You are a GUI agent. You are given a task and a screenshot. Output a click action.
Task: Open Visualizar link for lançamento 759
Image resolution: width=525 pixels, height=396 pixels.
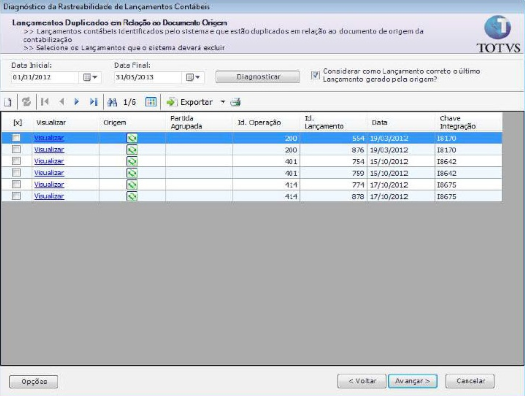pos(49,173)
